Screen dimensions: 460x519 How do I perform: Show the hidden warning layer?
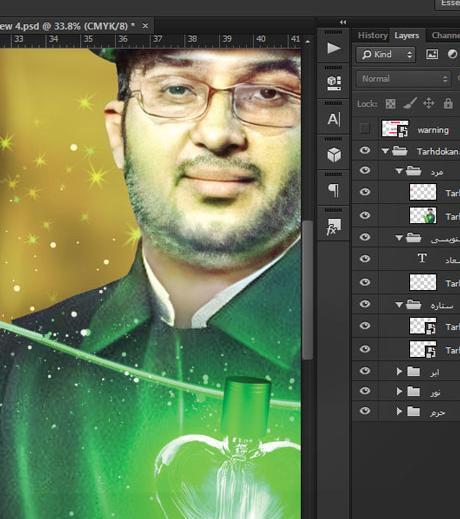coord(365,128)
